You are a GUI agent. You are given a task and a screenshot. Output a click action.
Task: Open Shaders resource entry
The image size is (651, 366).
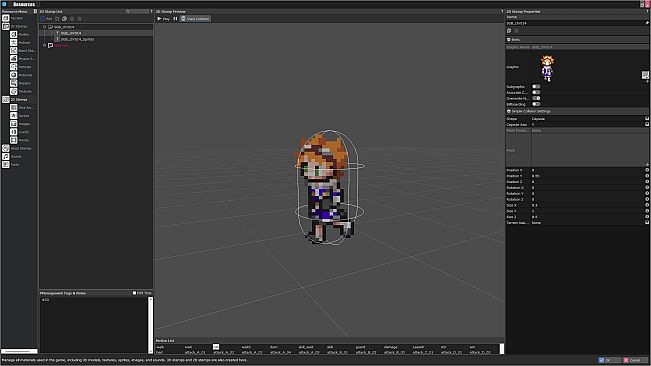click(x=20, y=83)
